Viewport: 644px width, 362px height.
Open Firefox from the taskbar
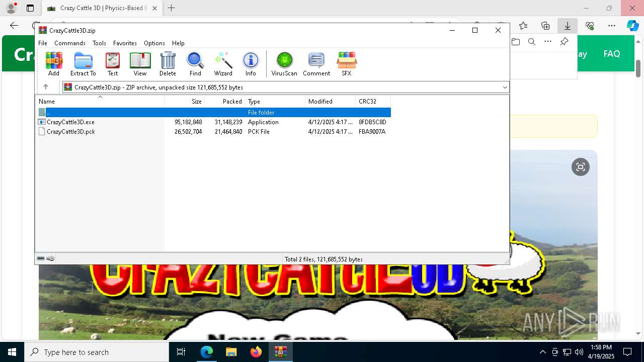pyautogui.click(x=256, y=352)
